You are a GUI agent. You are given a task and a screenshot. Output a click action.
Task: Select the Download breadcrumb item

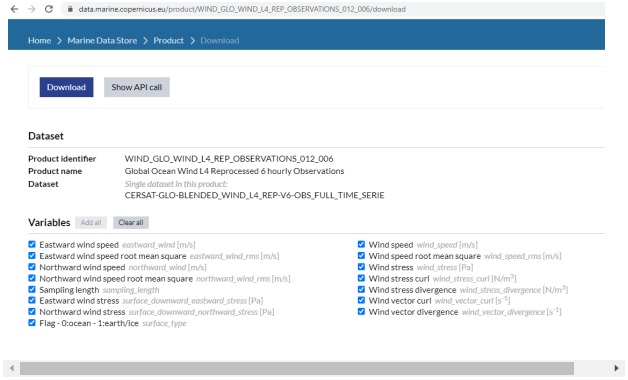219,40
